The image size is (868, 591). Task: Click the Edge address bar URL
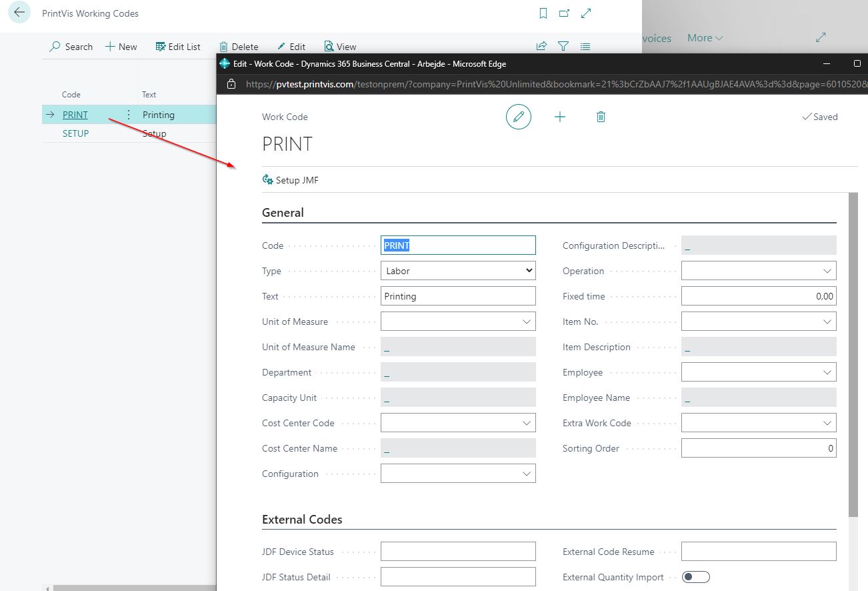[x=555, y=84]
